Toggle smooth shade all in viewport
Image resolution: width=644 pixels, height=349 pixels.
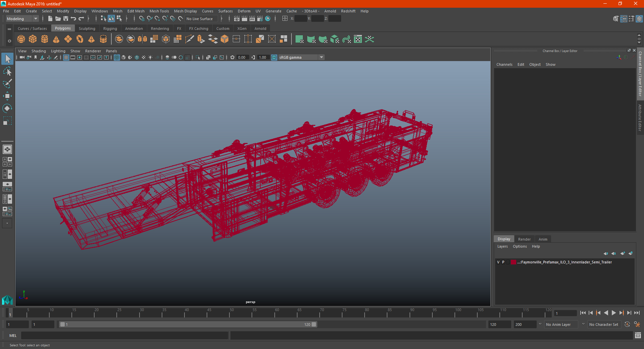[x=123, y=57]
